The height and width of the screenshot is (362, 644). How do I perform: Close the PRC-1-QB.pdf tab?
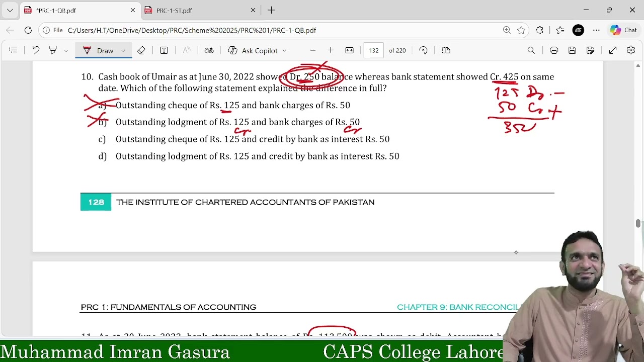tap(133, 10)
